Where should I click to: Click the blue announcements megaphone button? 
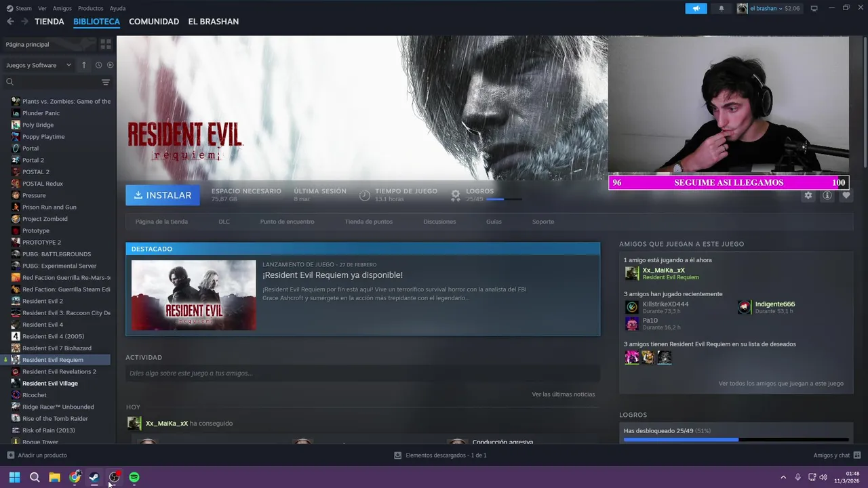[x=696, y=8]
